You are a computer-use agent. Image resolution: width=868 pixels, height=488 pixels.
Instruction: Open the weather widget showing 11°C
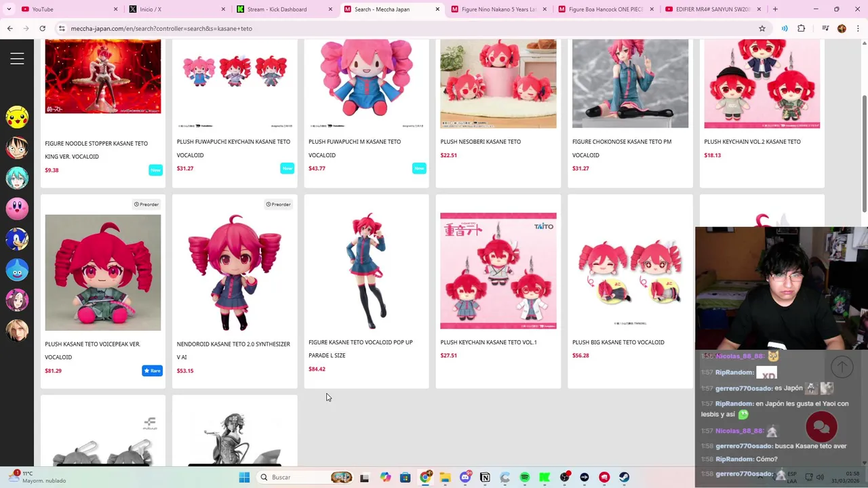click(37, 477)
